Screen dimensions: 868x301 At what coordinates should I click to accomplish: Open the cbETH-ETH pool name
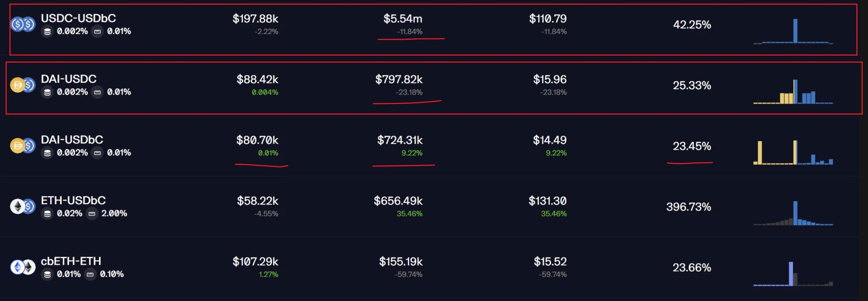coord(71,261)
